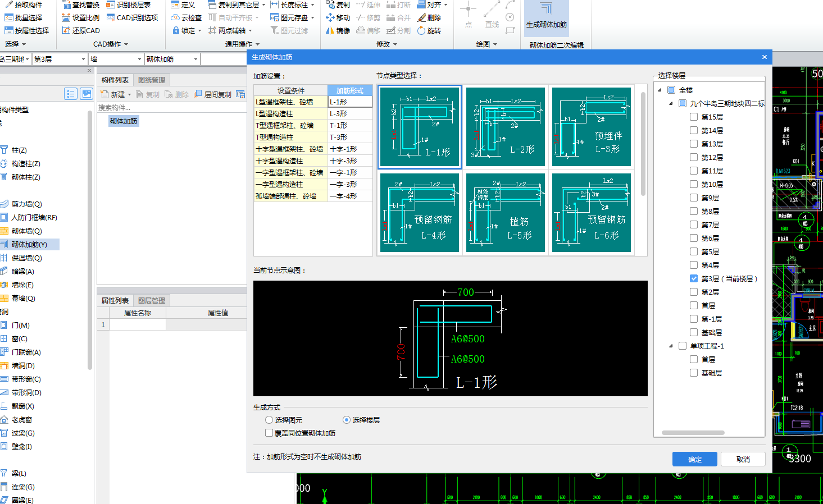Click the 云检查 cloud check tool
Viewport: 823px width, 504px height.
(187, 17)
